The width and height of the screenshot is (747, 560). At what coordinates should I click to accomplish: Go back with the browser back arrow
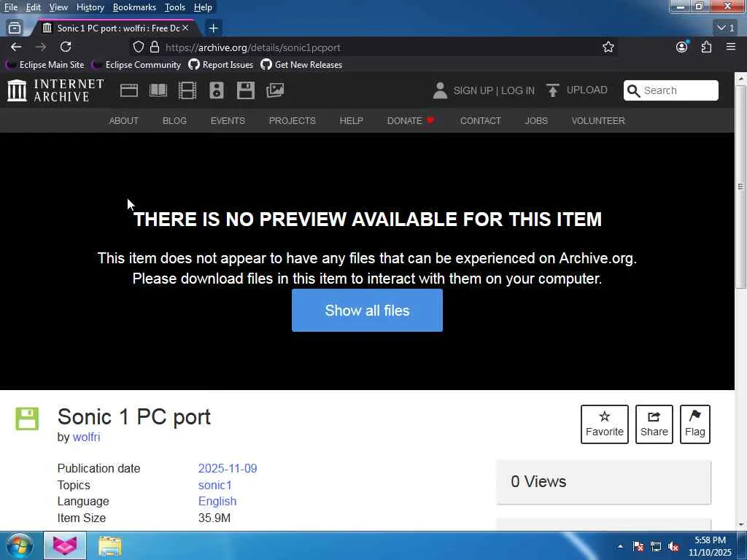[16, 47]
